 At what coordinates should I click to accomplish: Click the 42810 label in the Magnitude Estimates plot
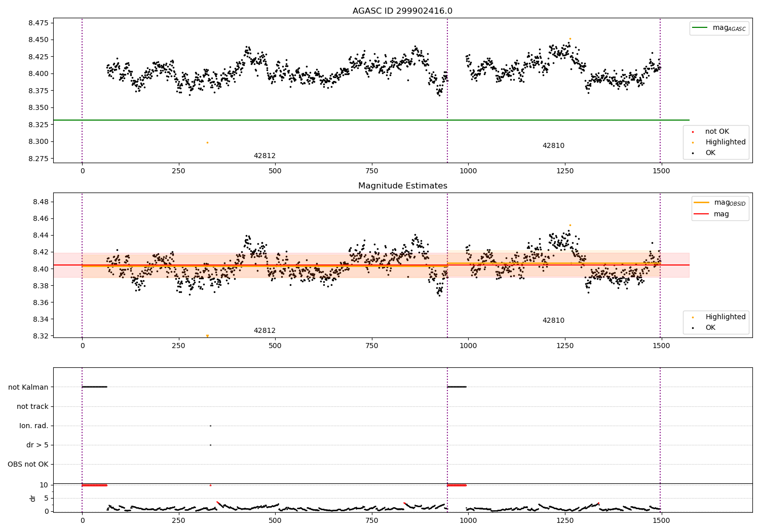[553, 321]
